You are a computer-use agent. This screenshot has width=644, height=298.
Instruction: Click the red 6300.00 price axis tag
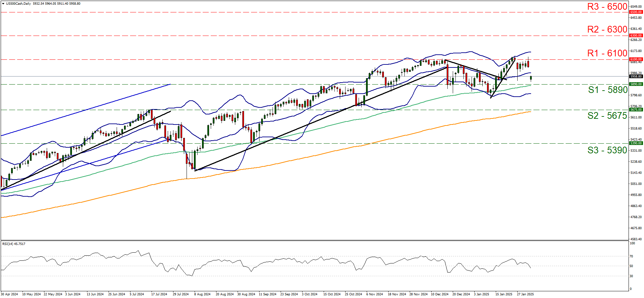coord(636,36)
